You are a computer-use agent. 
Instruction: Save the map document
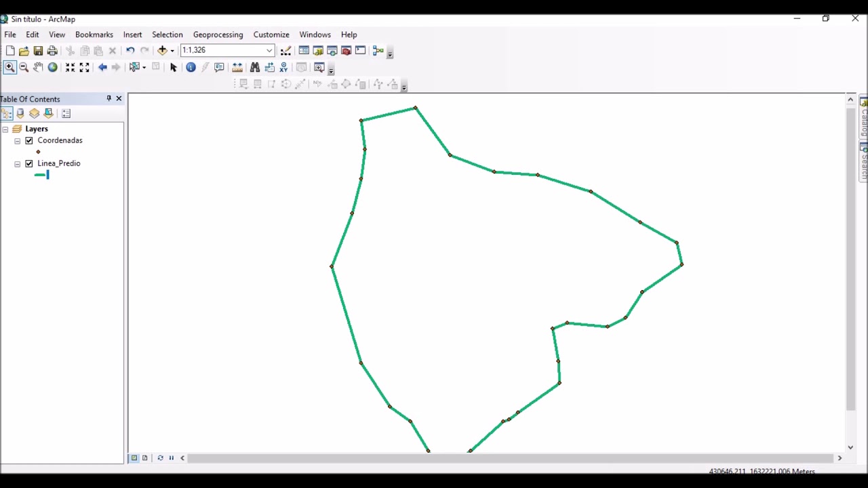coord(38,51)
